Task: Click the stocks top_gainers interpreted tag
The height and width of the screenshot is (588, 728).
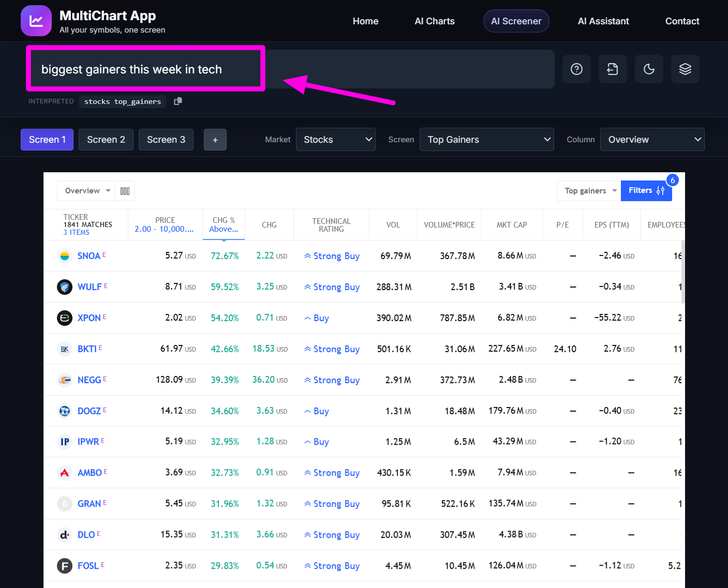Action: tap(123, 101)
